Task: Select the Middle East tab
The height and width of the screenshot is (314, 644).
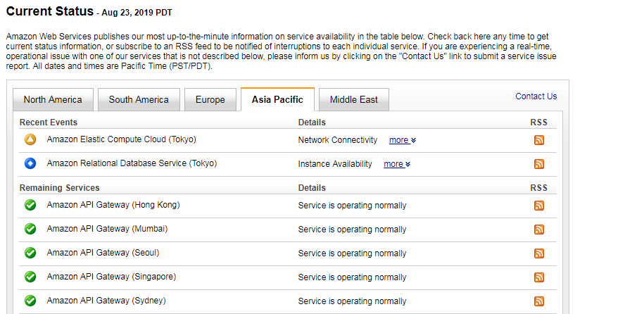Action: point(353,99)
